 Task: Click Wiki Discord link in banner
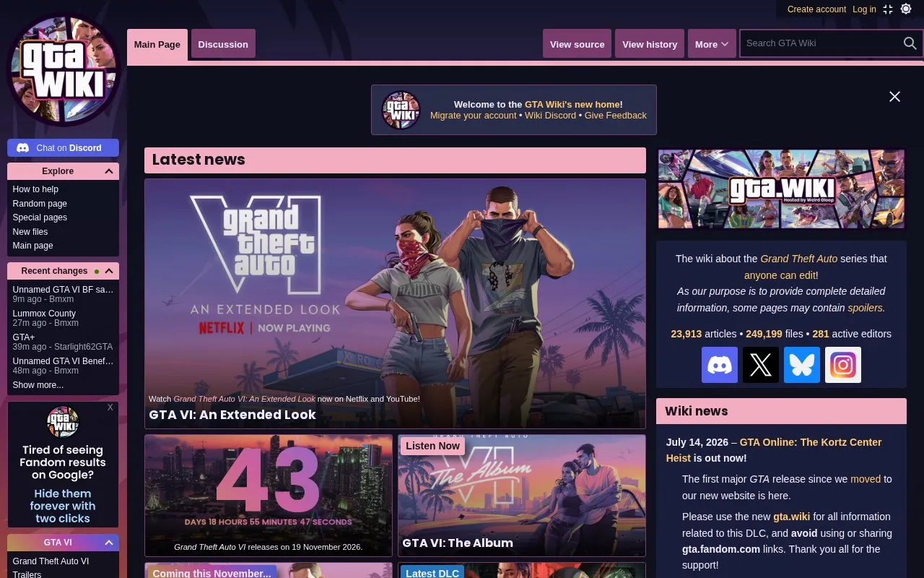(550, 116)
